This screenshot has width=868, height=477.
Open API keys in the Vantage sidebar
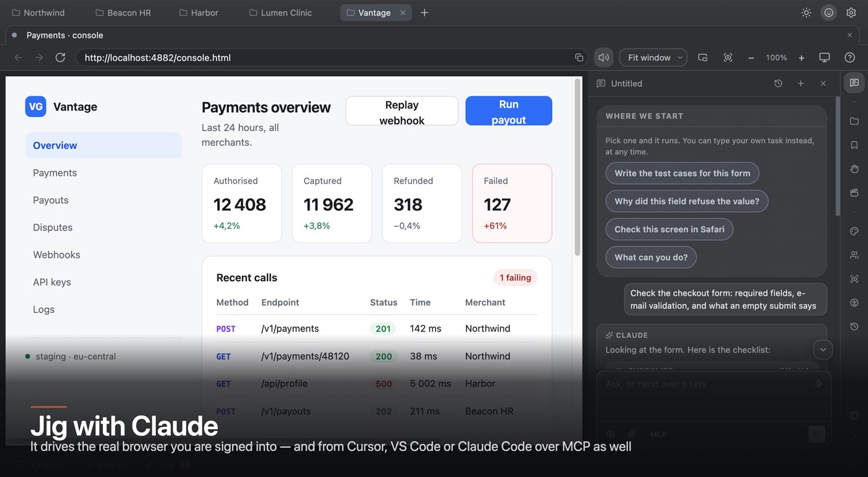(x=104, y=282)
